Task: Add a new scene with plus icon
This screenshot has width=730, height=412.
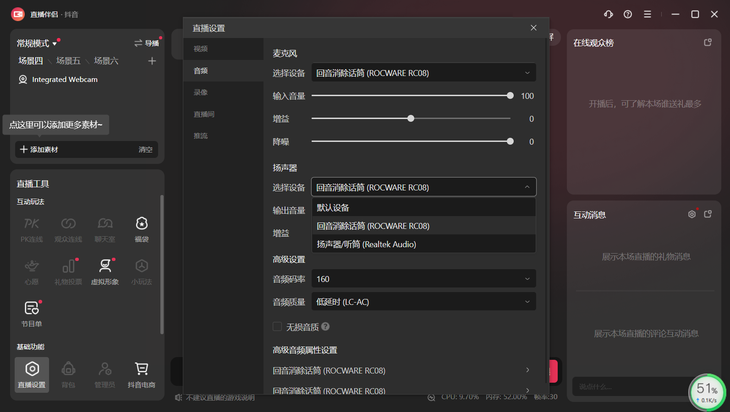Action: pos(152,61)
